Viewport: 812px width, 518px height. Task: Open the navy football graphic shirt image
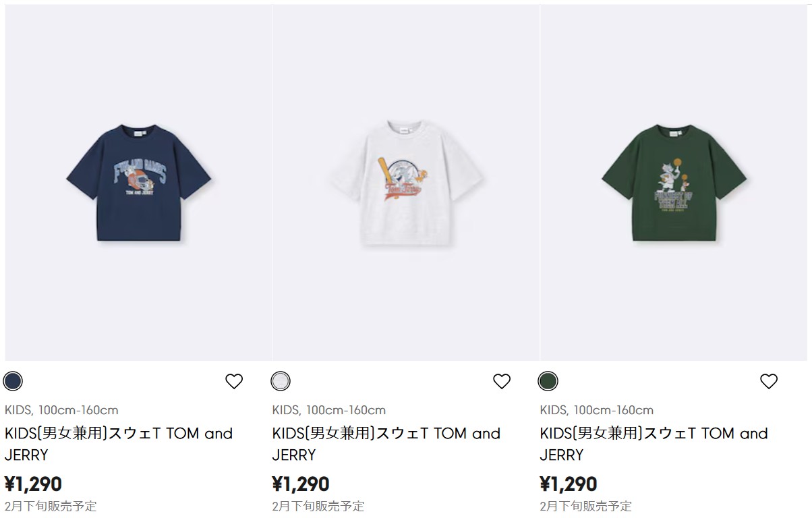(138, 182)
